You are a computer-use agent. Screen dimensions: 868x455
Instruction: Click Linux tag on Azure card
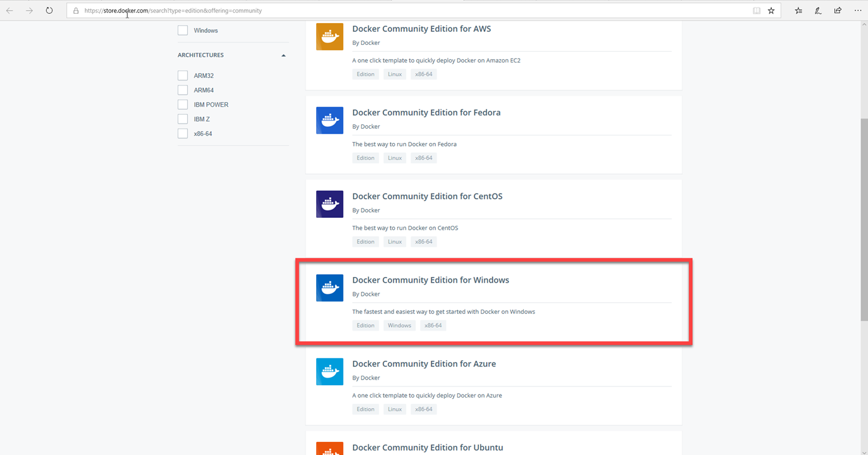(x=395, y=409)
